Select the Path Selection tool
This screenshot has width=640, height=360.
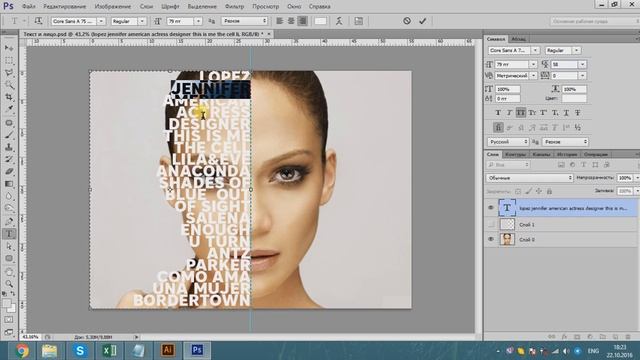click(x=9, y=246)
